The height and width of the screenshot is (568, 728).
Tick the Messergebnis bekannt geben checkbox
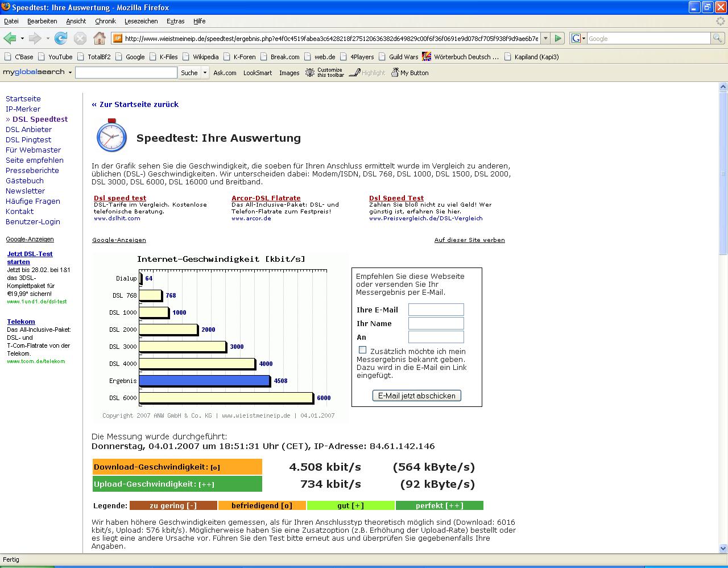(x=362, y=350)
